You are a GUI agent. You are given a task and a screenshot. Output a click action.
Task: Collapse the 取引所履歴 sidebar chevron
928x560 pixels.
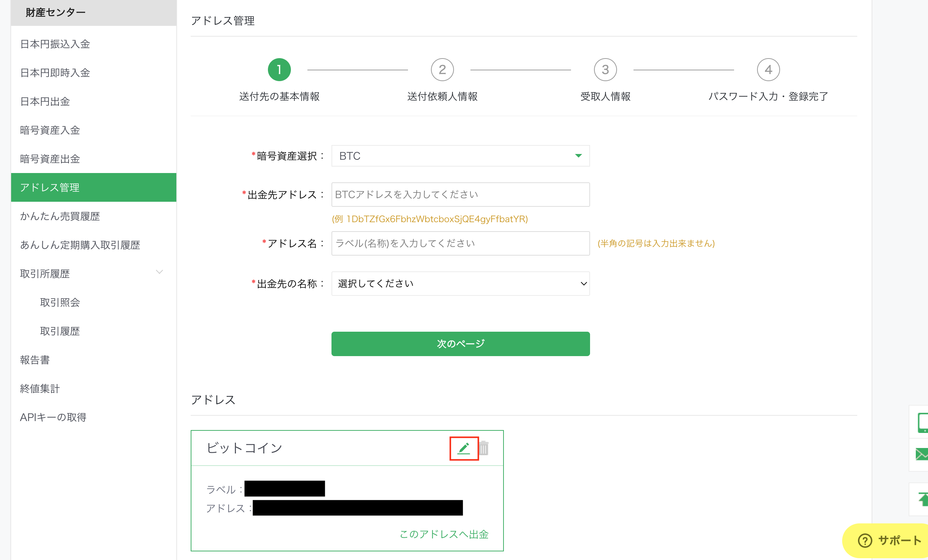159,272
